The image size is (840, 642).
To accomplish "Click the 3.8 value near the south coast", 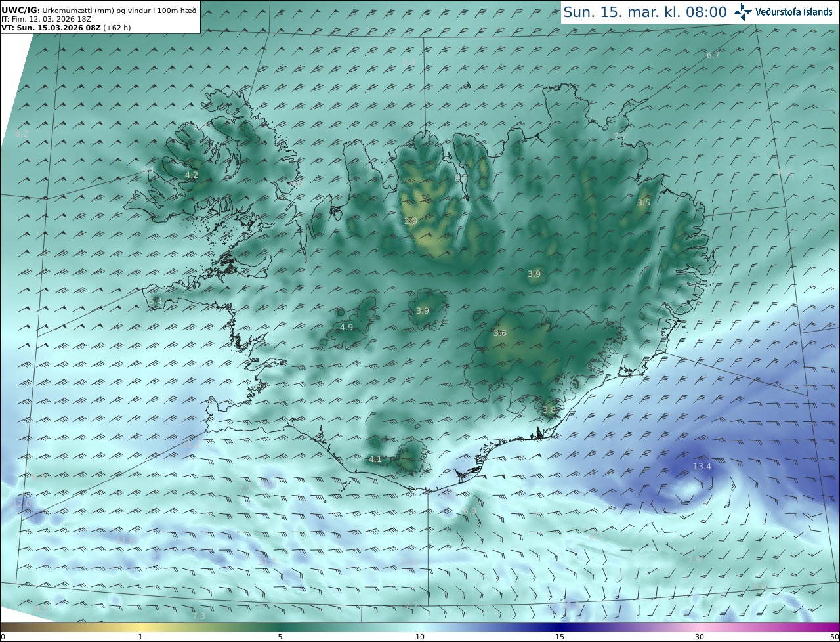I will (549, 410).
